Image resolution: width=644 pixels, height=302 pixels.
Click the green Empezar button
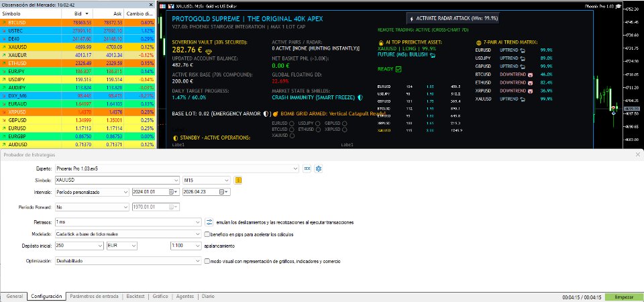point(624,297)
